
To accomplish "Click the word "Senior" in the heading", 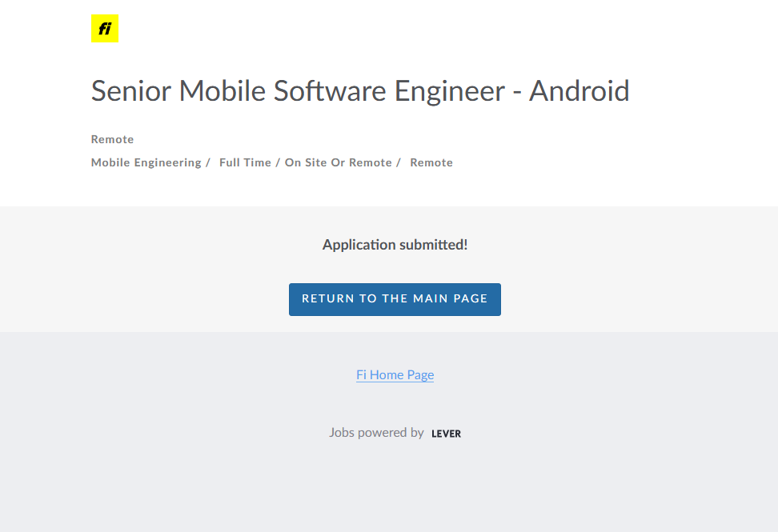I will coord(131,91).
